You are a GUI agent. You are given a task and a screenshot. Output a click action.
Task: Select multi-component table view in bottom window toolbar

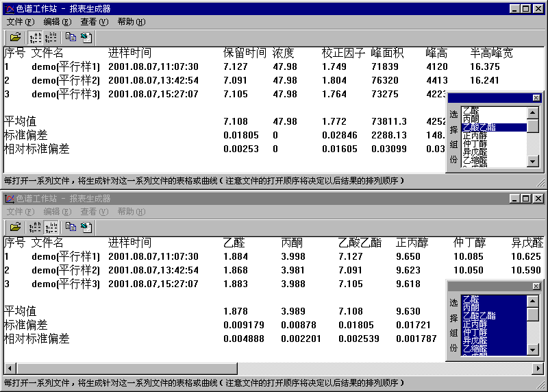pos(51,228)
